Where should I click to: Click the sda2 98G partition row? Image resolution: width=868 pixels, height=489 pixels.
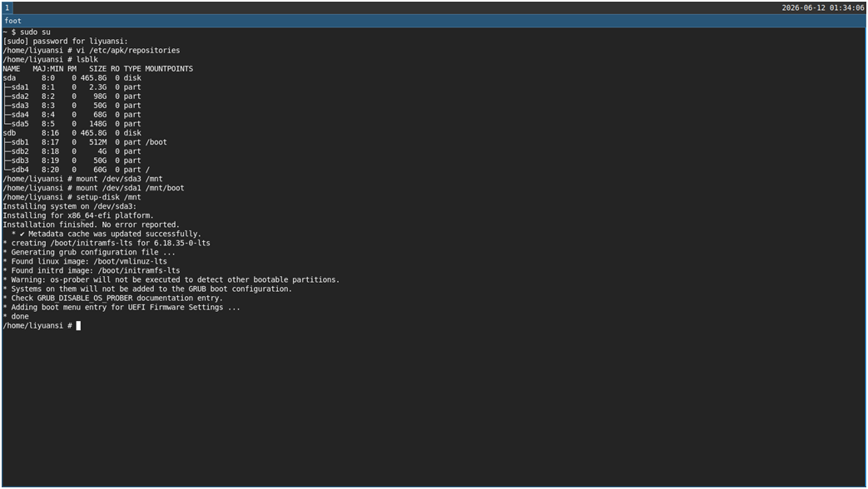(x=72, y=96)
